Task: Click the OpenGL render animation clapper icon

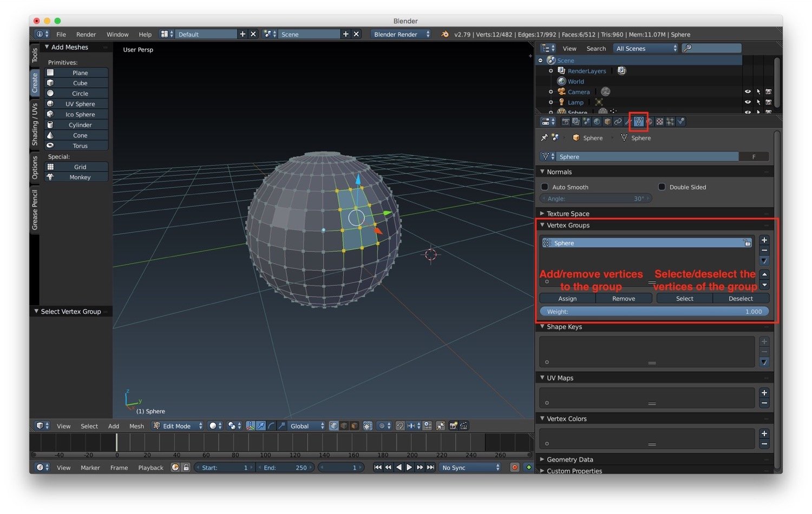Action: click(464, 426)
